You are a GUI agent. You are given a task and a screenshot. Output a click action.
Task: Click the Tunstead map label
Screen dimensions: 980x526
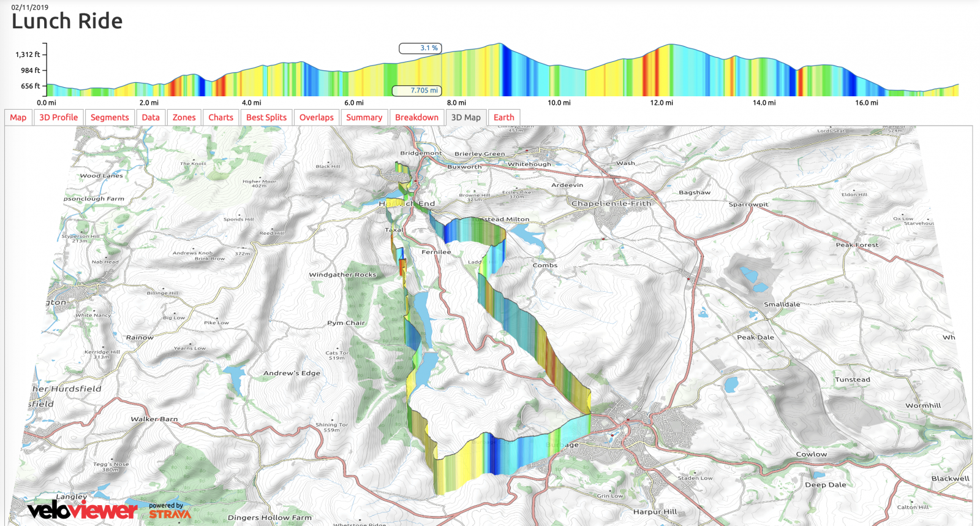[852, 380]
